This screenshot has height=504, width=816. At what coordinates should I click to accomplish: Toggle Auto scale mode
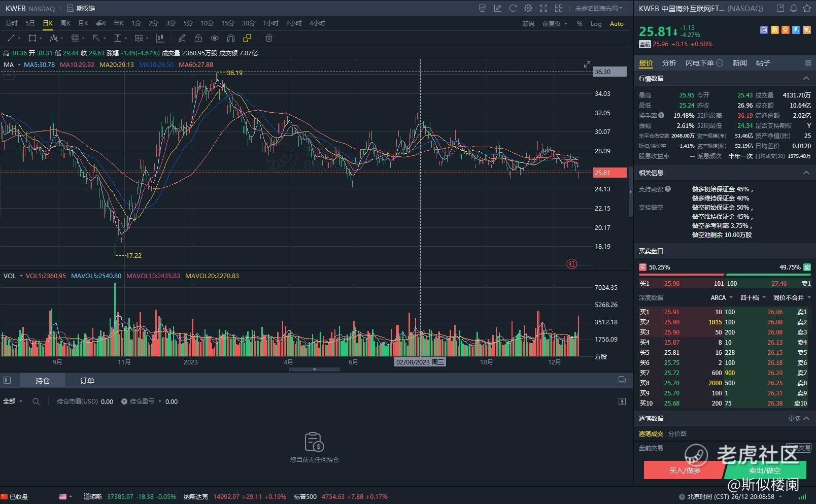click(x=617, y=24)
